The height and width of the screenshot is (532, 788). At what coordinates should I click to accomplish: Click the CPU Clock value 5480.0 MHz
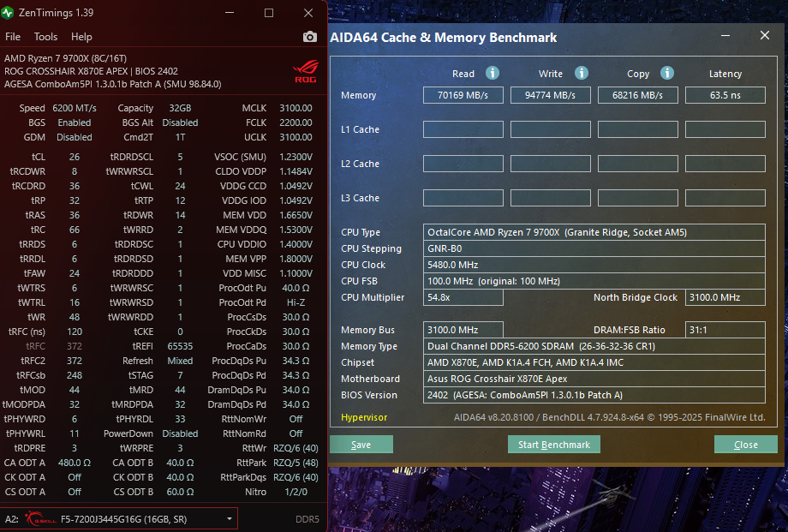[594, 265]
